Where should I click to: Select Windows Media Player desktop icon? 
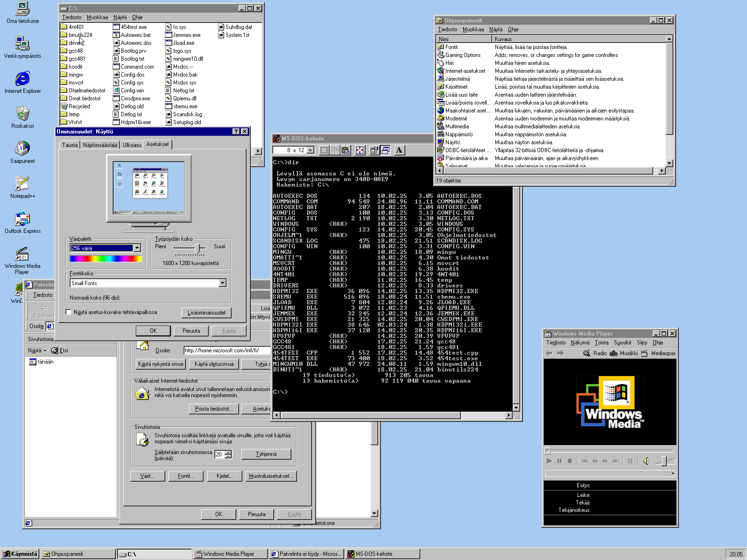(22, 261)
